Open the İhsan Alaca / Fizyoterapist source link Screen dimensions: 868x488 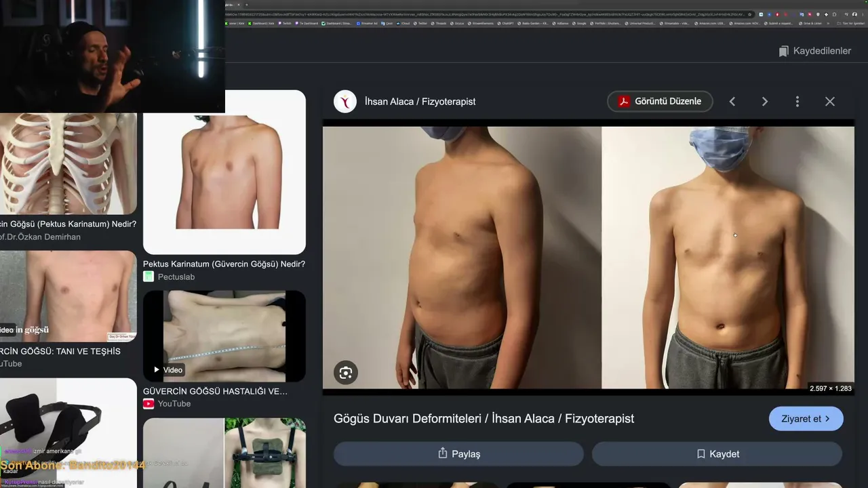click(x=420, y=102)
